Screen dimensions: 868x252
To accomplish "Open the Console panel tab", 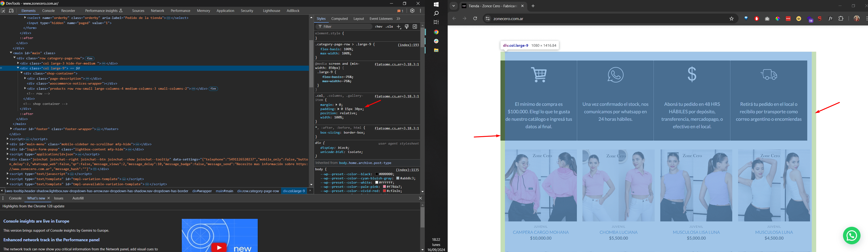I will tap(49, 11).
